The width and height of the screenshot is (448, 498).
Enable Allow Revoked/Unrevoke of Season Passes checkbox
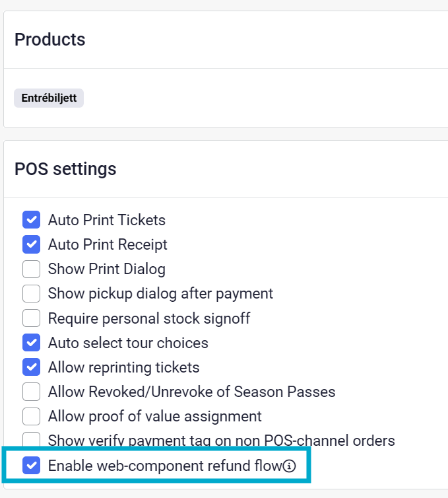pyautogui.click(x=31, y=392)
